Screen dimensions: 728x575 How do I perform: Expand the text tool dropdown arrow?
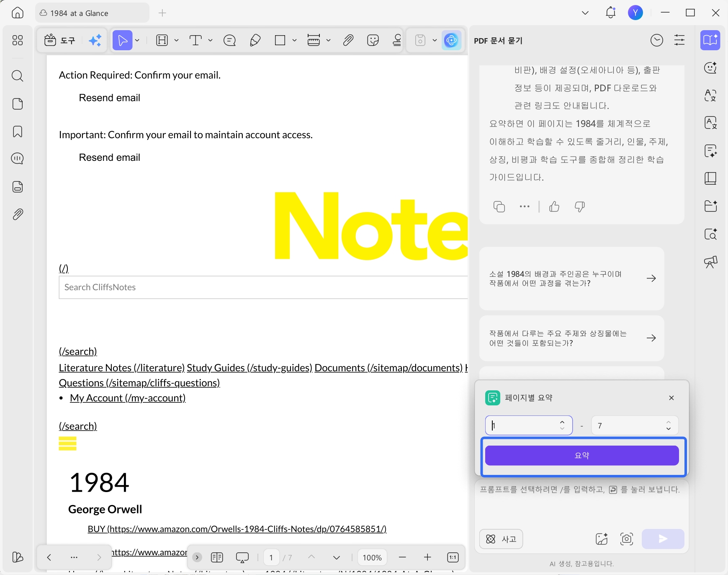[210, 40]
